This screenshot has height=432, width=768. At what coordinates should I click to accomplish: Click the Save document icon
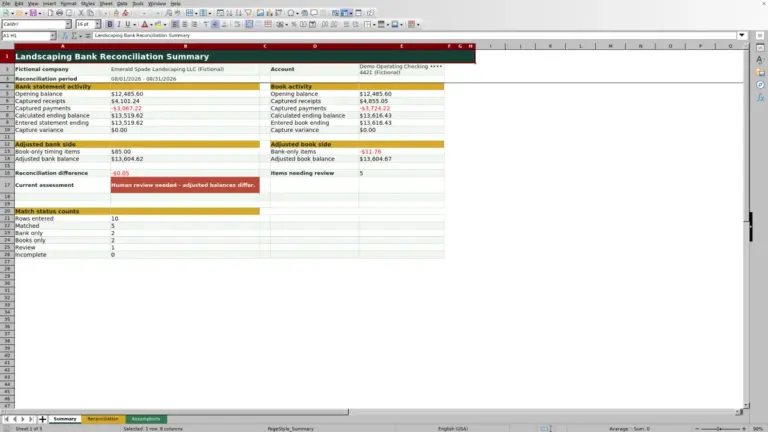pyautogui.click(x=33, y=13)
